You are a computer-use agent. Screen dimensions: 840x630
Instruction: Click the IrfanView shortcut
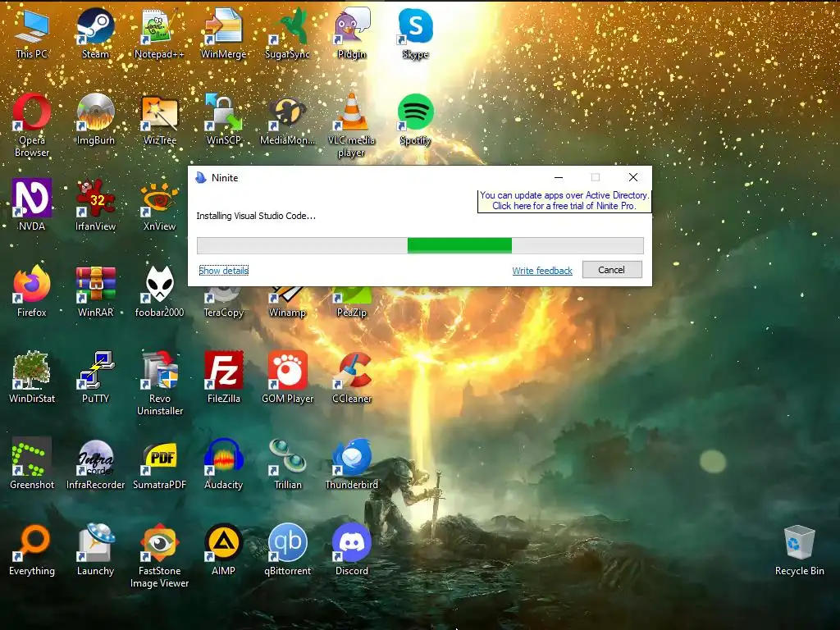click(x=95, y=205)
